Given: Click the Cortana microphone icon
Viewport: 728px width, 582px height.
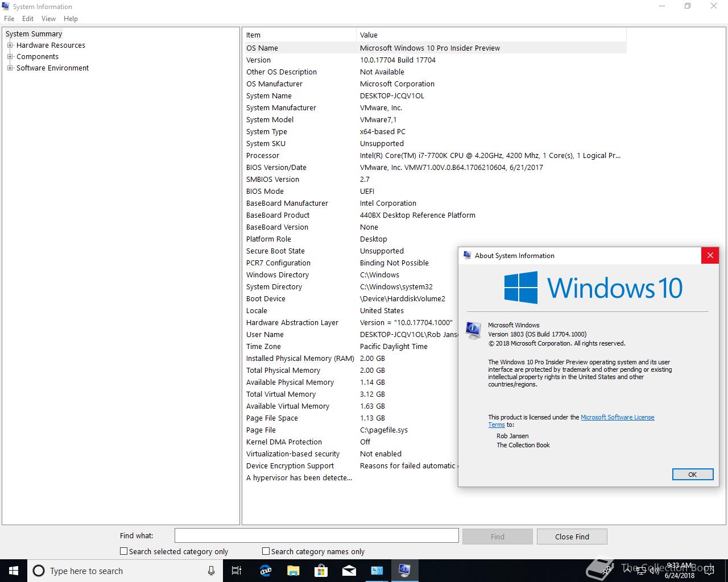Looking at the screenshot, I should click(211, 571).
